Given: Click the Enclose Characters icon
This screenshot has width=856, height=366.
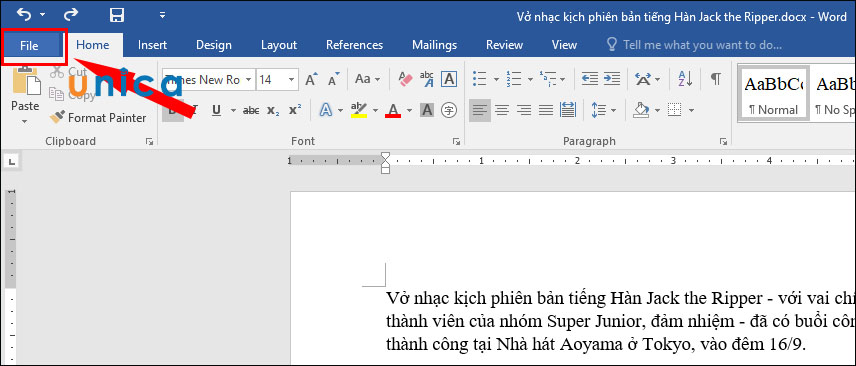Looking at the screenshot, I should 449,110.
